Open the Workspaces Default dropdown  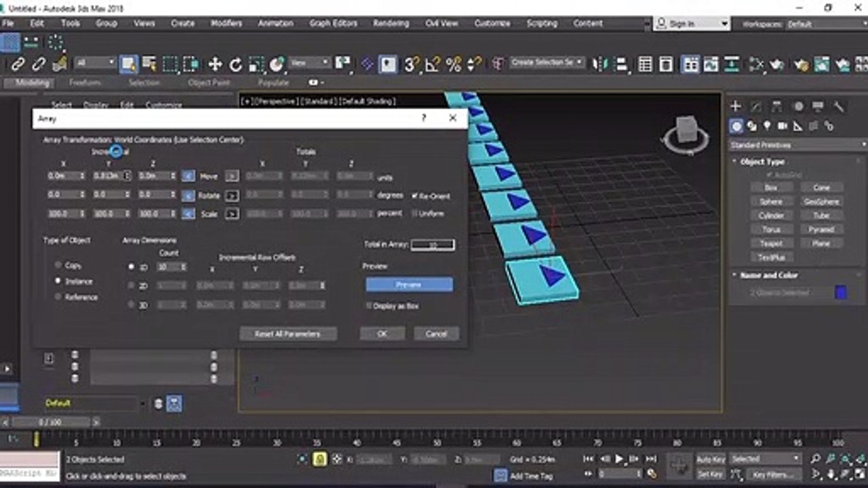[x=826, y=24]
